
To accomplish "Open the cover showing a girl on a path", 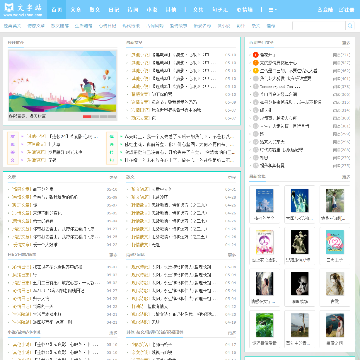I will click(x=335, y=201).
